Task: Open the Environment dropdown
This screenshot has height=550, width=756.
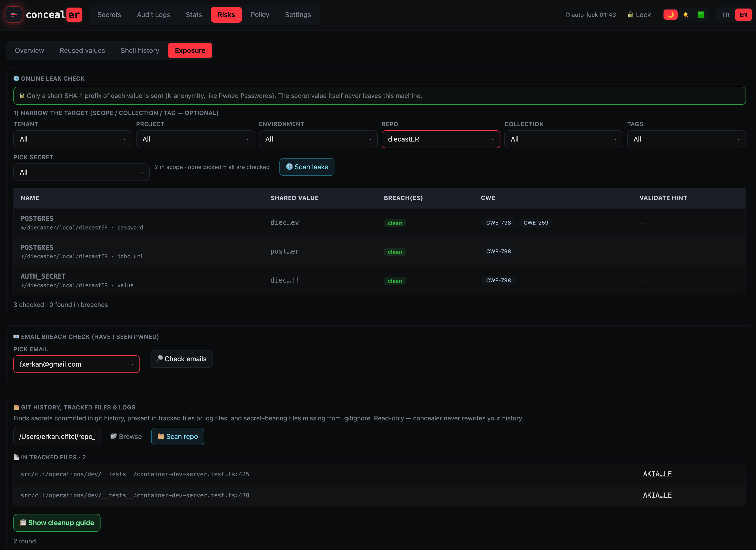Action: (318, 139)
